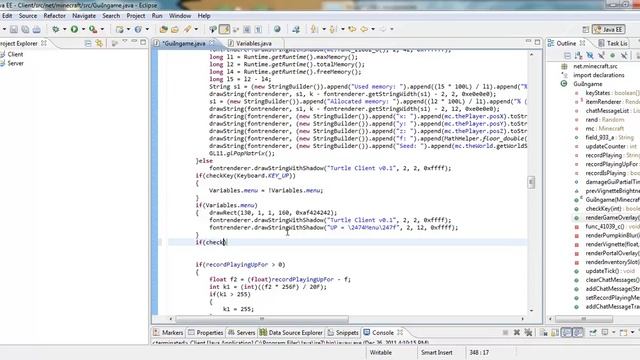Open the Run menu
This screenshot has width=640, height=360.
point(157,16)
